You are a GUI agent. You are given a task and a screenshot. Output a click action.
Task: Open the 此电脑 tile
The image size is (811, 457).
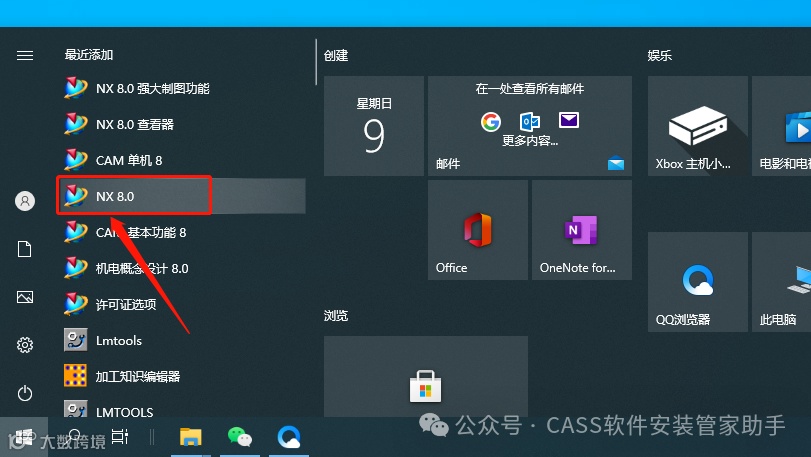(x=782, y=282)
